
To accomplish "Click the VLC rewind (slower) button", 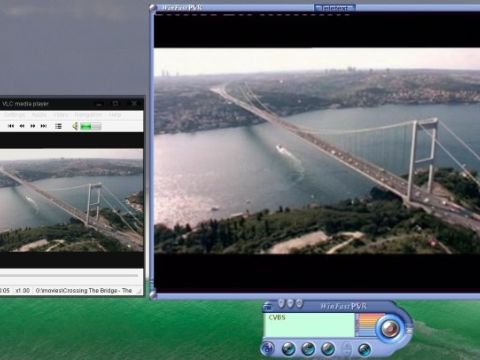I will coord(22,126).
